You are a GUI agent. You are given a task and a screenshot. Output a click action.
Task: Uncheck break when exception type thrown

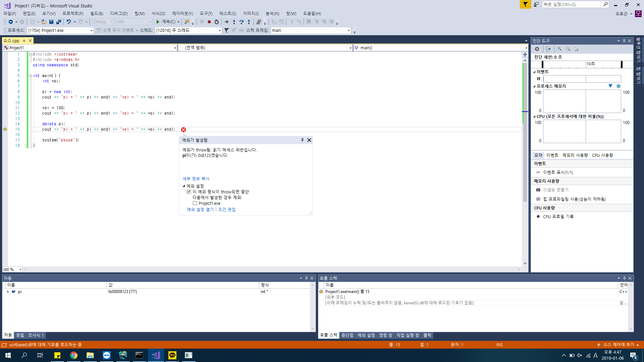click(x=189, y=192)
